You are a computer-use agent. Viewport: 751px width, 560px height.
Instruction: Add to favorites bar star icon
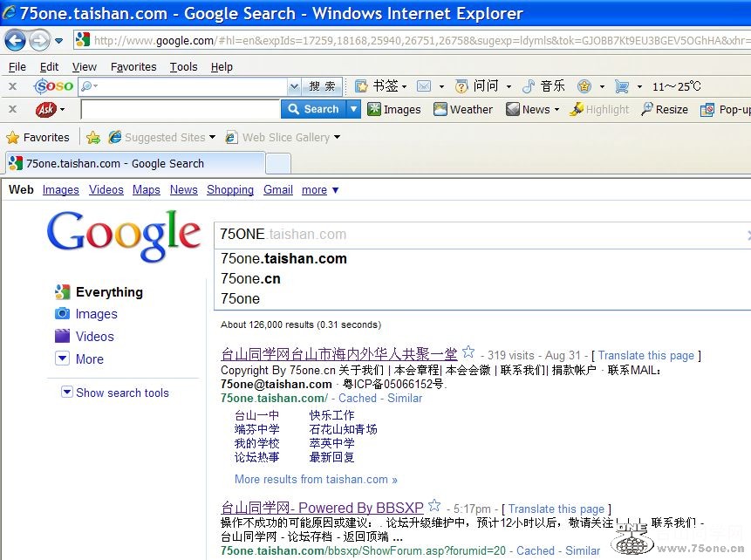coord(93,138)
